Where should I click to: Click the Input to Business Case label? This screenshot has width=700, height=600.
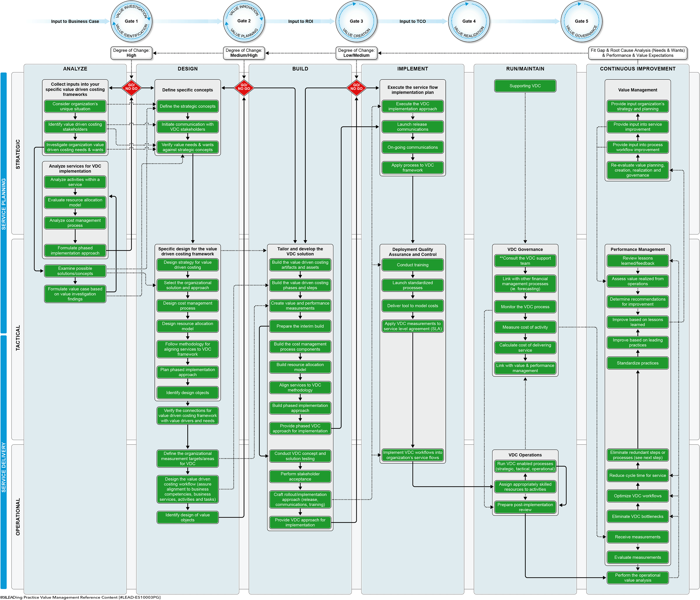point(75,21)
